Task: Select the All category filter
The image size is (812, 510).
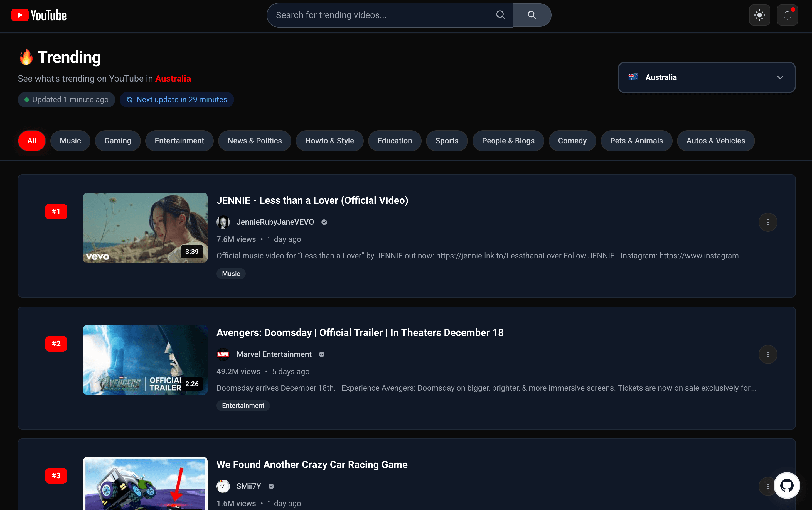Action: (32, 141)
